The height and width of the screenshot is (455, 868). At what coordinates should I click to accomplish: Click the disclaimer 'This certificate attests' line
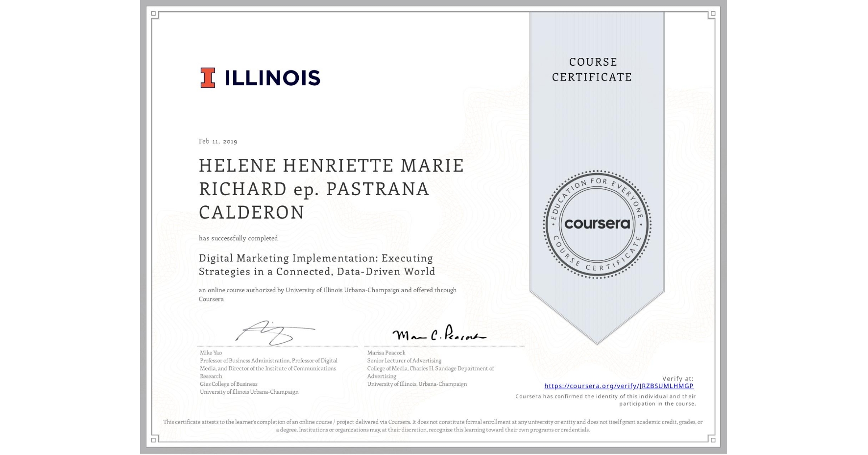tap(433, 422)
